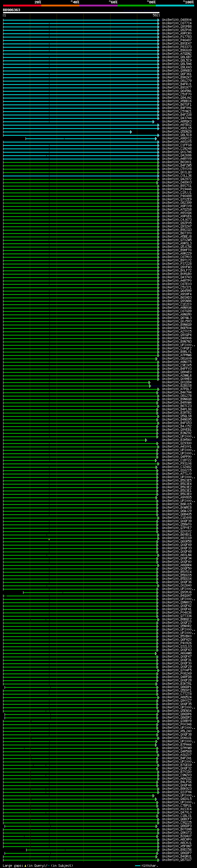The width and height of the screenshot is (197, 868).
Task: Select the UniRef100_C4J673 label
Action: click(177, 220)
